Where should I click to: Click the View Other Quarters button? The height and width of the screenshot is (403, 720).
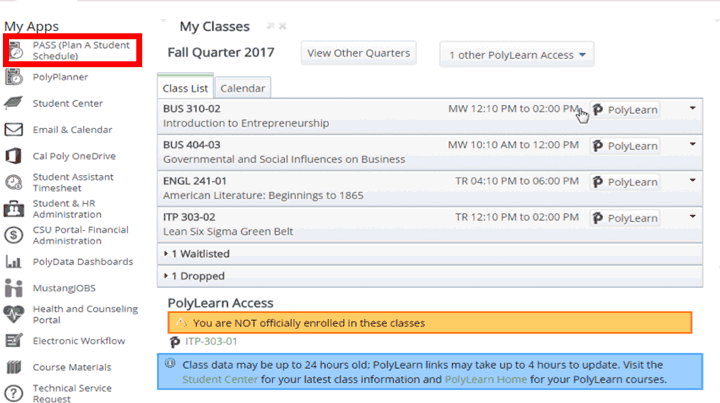[x=359, y=53]
